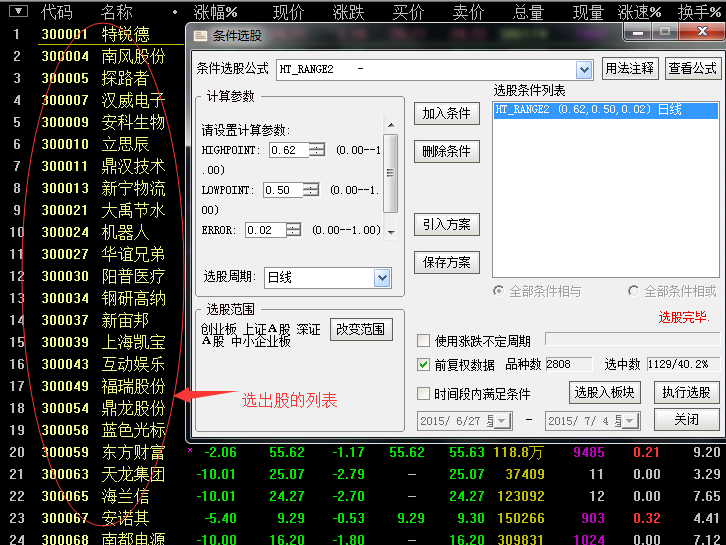Toggle 使用涨跌不定周期 checkbox

coord(423,341)
